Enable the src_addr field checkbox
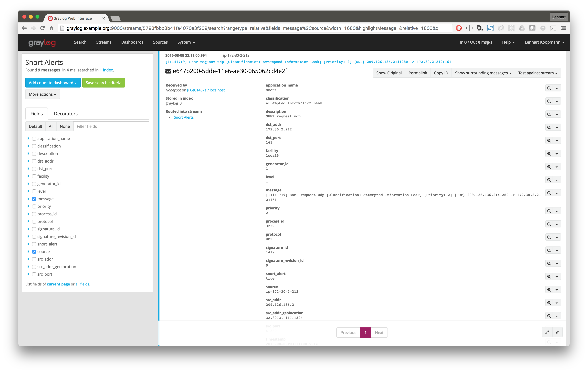 34,259
